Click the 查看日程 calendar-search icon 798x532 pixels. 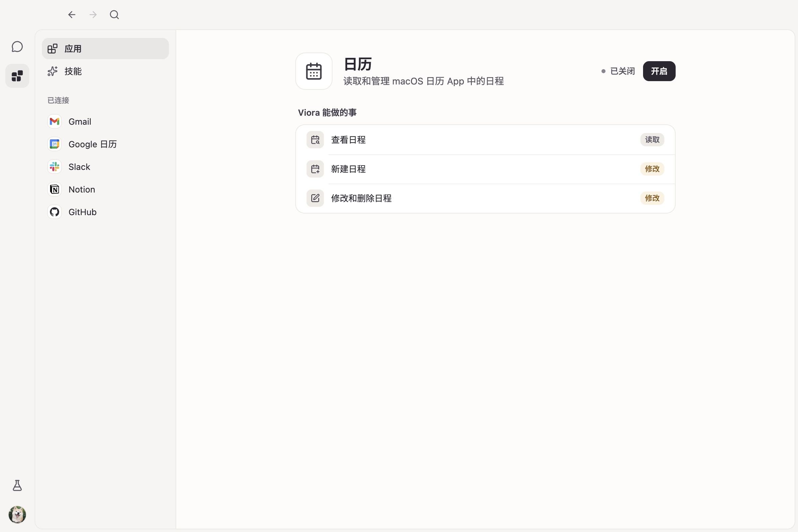coord(315,140)
